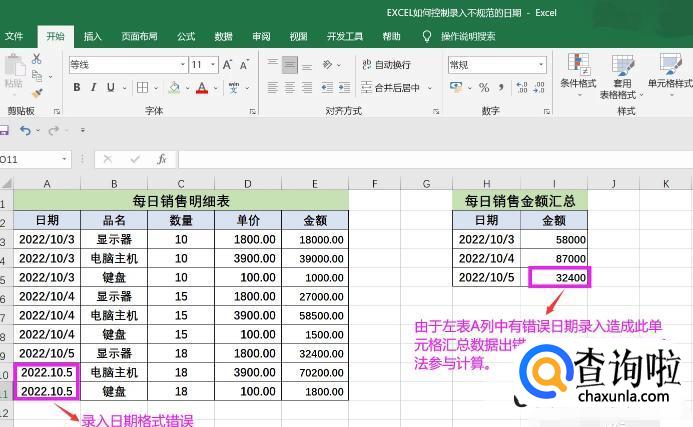693x427 pixels.
Task: Expand 合并后居中 dropdown arrow
Action: point(430,88)
